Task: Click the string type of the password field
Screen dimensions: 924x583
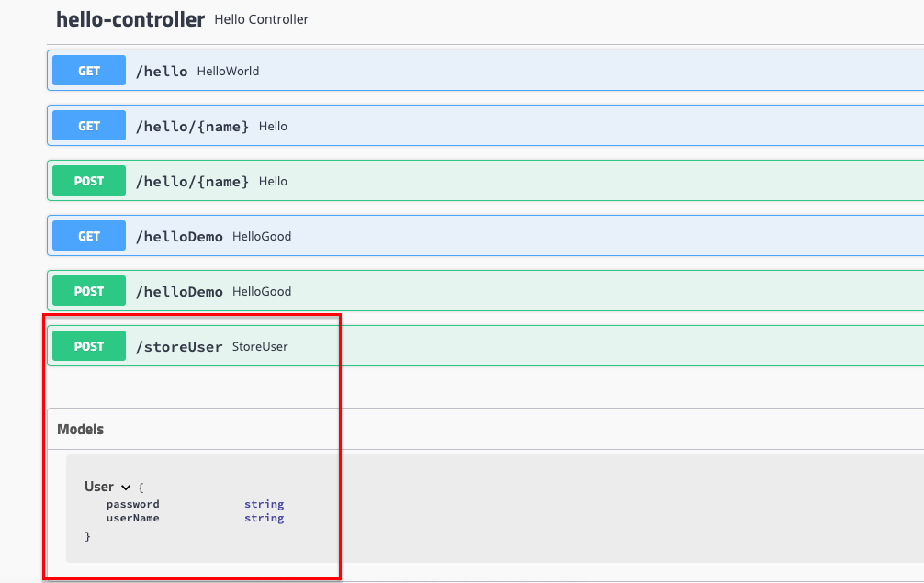Action: [264, 503]
